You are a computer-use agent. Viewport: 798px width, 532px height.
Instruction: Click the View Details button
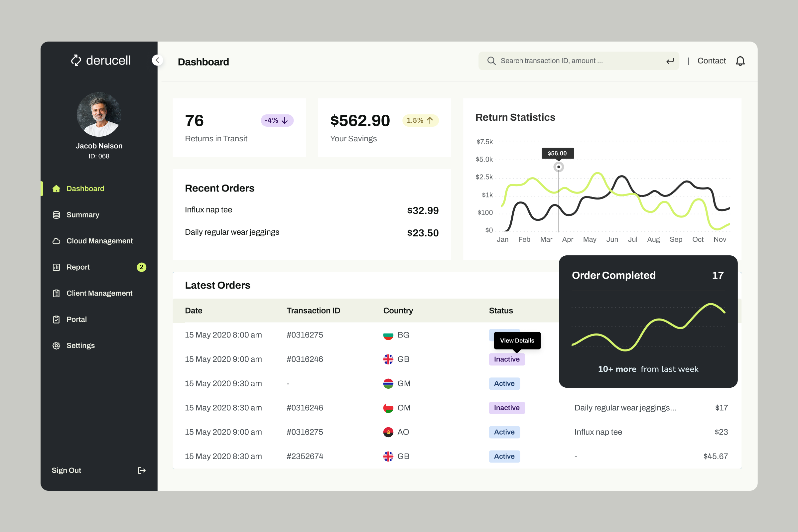pos(517,340)
